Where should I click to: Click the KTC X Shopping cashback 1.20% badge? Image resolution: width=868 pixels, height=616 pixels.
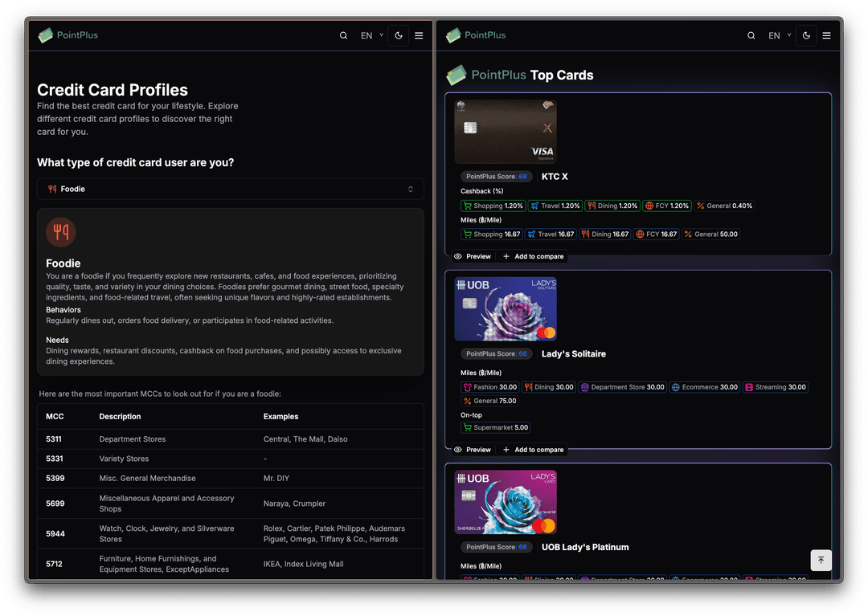pyautogui.click(x=493, y=206)
